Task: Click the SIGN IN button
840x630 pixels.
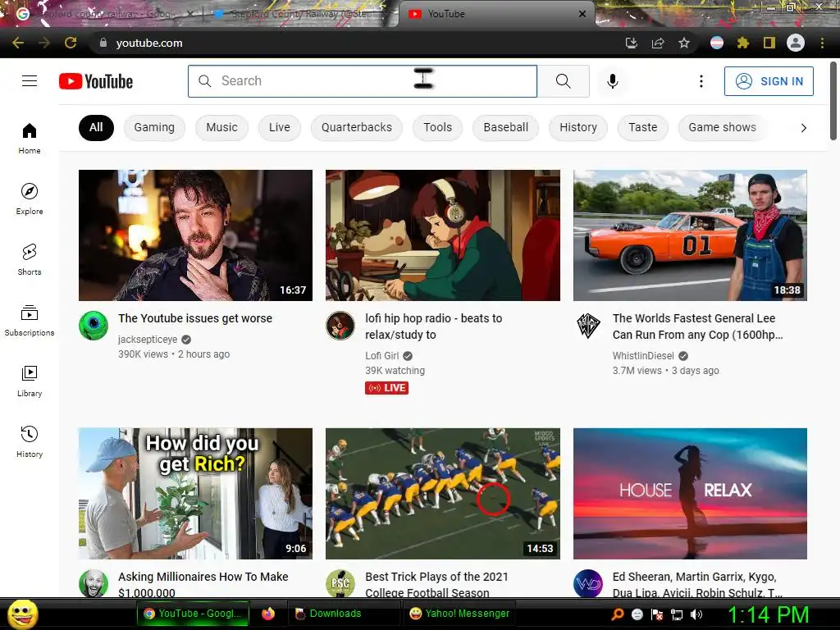Action: coord(769,81)
